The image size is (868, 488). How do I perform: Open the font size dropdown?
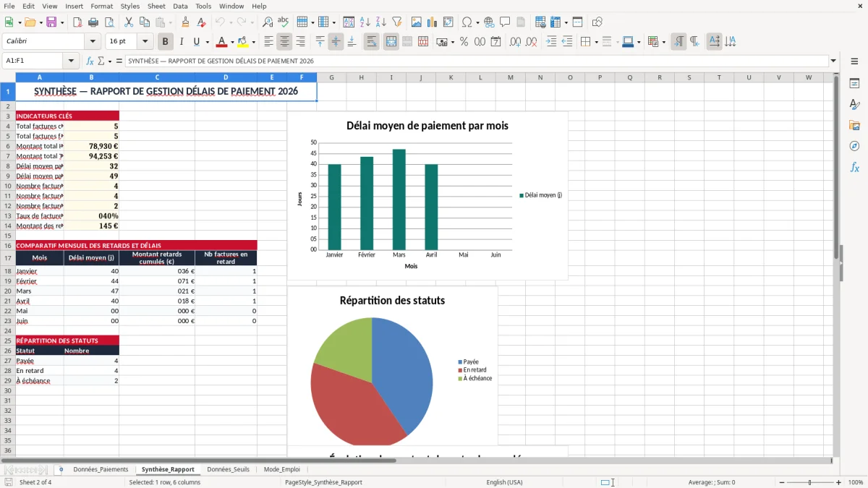point(145,42)
